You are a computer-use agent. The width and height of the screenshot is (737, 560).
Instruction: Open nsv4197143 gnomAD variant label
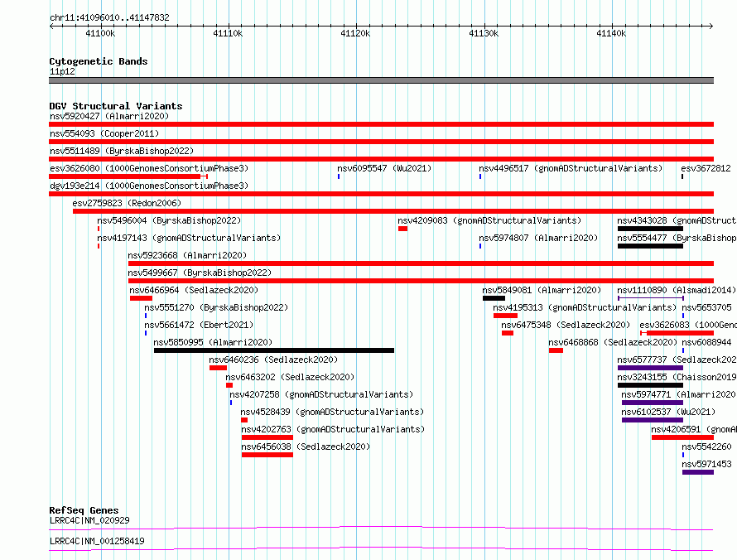pyautogui.click(x=189, y=238)
